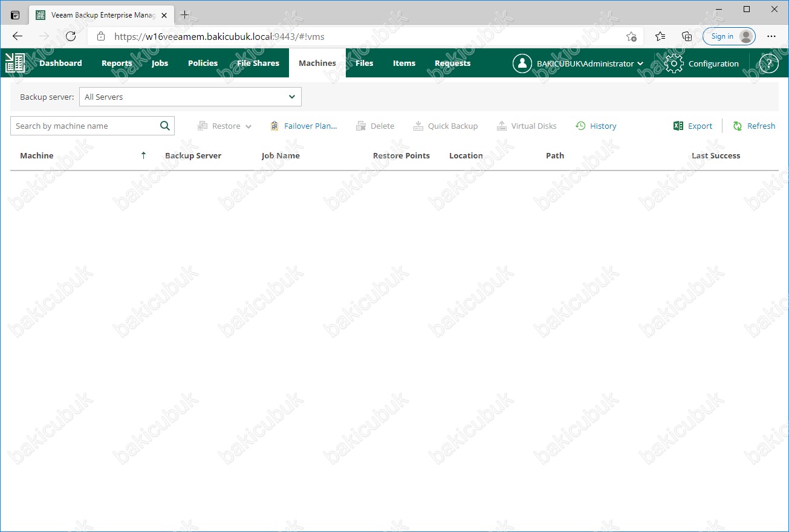Click the search magnifier icon
Viewport: 789px width, 532px height.
click(x=165, y=126)
